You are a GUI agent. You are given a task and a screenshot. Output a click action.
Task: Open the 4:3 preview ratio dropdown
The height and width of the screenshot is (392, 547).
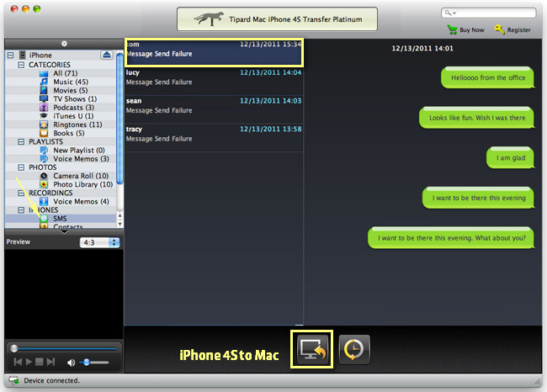100,242
